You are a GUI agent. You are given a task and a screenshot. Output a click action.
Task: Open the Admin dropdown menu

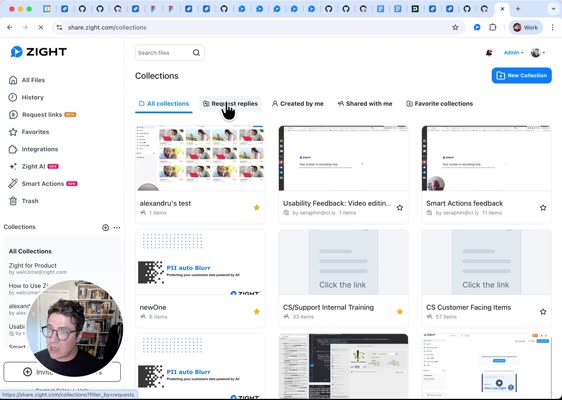[513, 53]
